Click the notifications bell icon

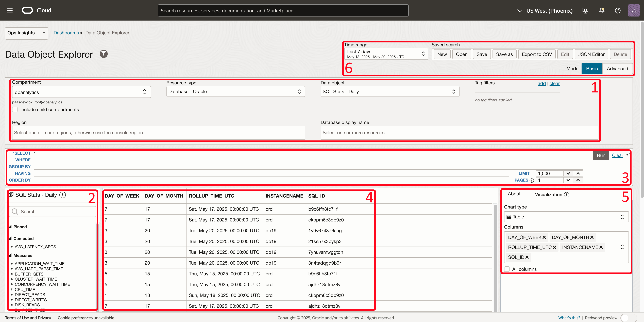click(x=602, y=10)
